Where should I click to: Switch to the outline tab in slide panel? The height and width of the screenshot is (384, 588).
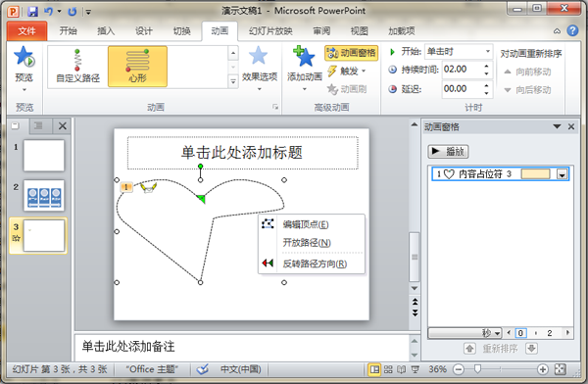(38, 126)
